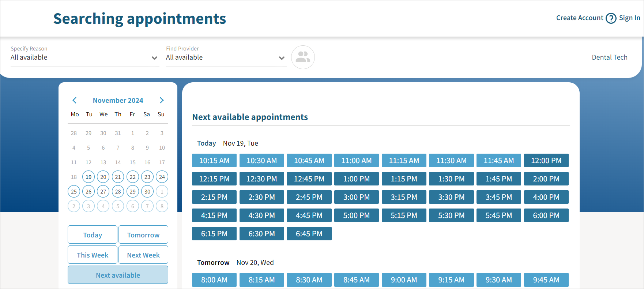
Task: Switch to Next Week view
Action: (x=143, y=255)
